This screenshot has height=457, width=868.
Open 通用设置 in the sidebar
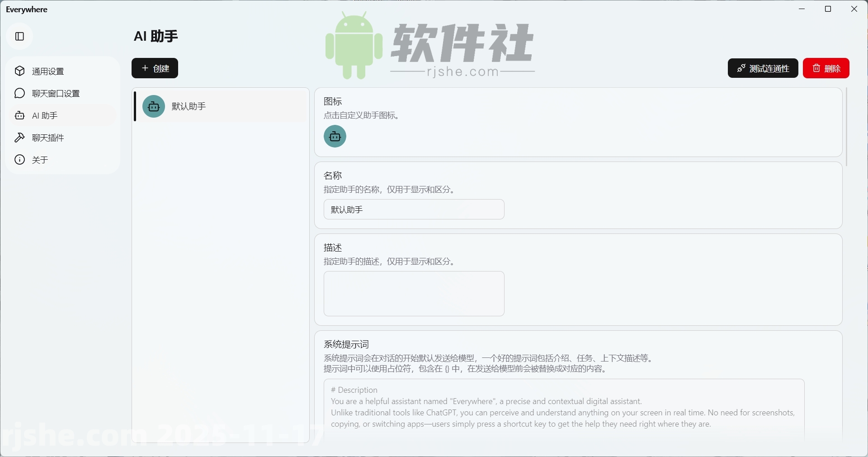pos(48,71)
